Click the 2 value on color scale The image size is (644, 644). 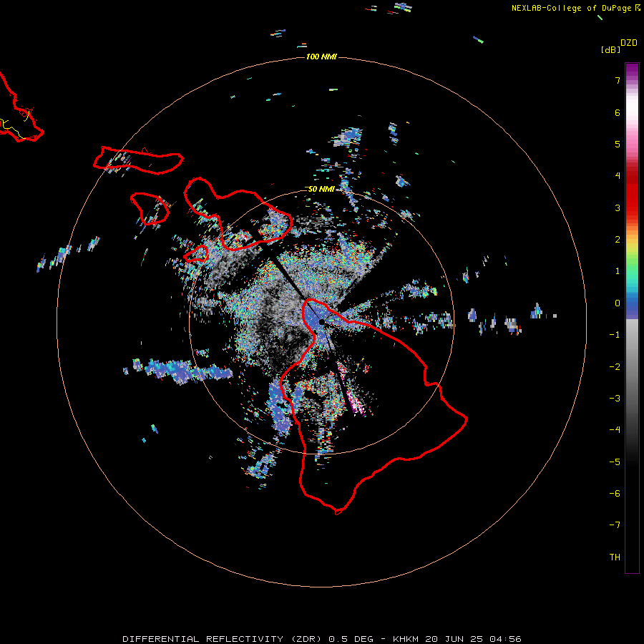tap(618, 240)
